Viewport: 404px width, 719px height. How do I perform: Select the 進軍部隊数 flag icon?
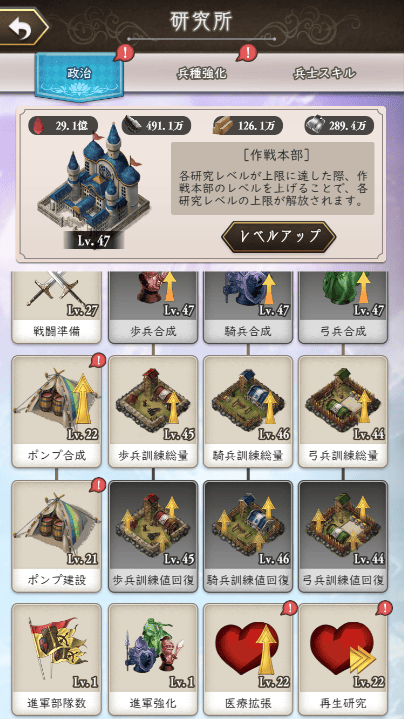click(x=56, y=659)
